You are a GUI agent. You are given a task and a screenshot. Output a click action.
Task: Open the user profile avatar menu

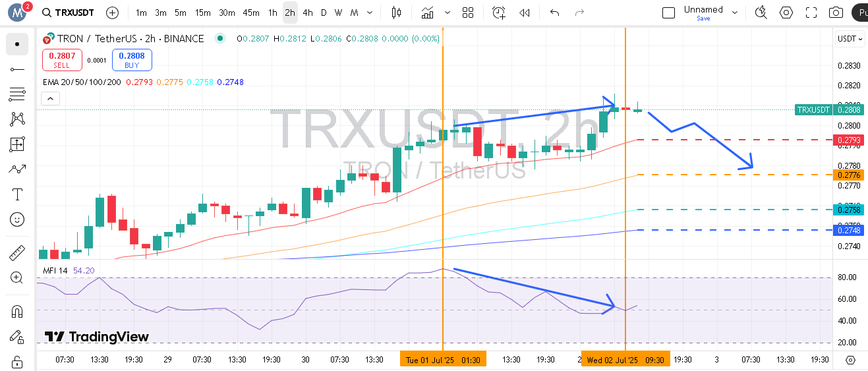[x=18, y=12]
